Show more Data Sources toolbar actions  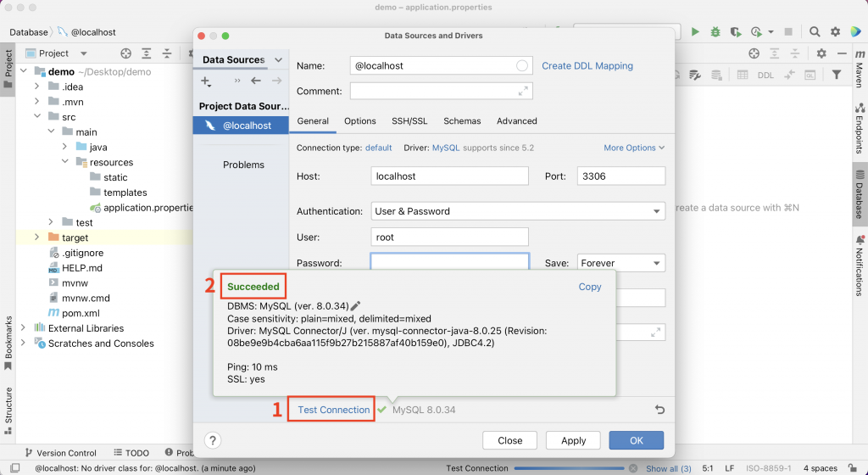tap(237, 81)
